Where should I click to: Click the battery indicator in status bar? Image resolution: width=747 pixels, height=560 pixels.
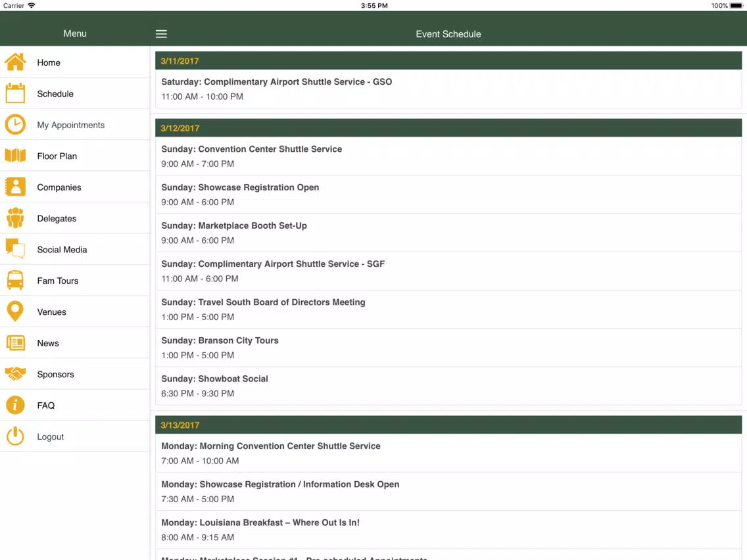point(736,6)
